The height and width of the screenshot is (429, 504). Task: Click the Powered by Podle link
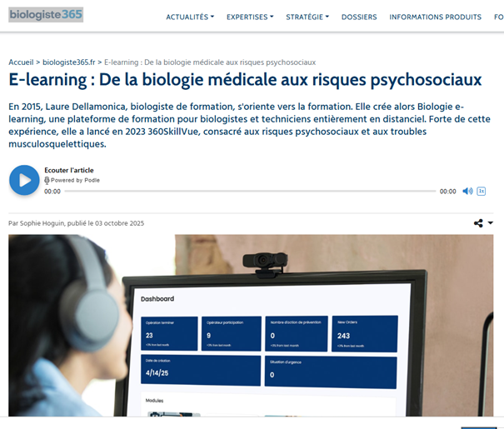point(75,180)
